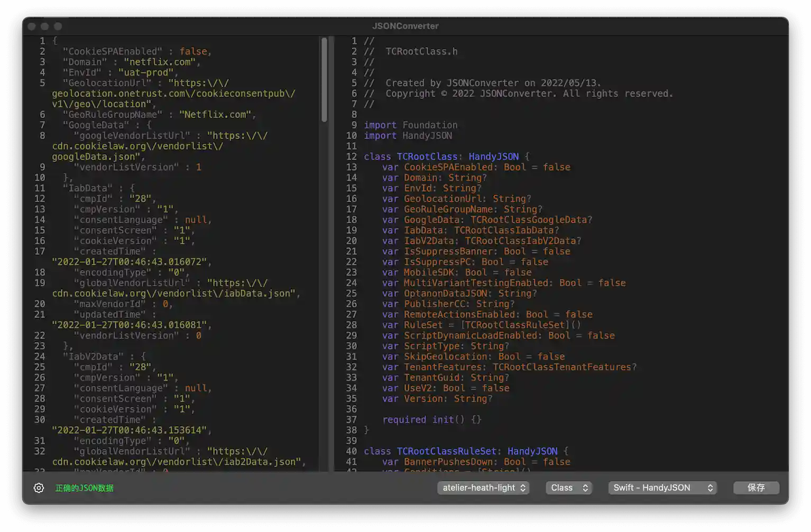This screenshot has width=811, height=532.
Task: Open the Swift - HandyJSON language dropdown
Action: click(662, 488)
